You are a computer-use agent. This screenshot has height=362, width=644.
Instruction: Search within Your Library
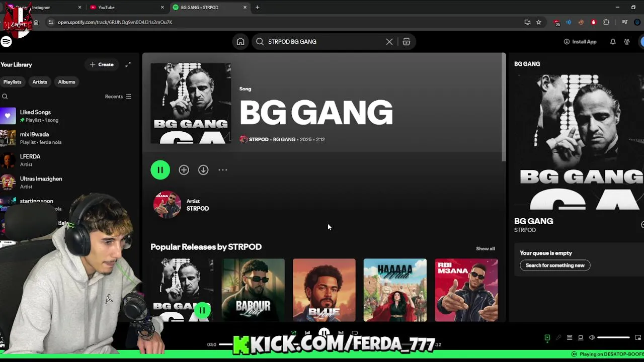pos(5,97)
